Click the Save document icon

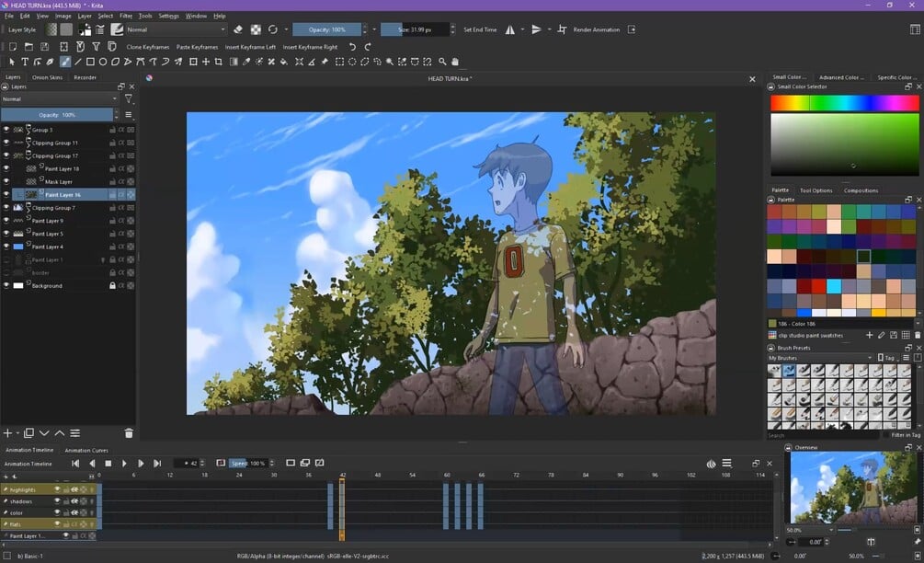pyautogui.click(x=45, y=47)
